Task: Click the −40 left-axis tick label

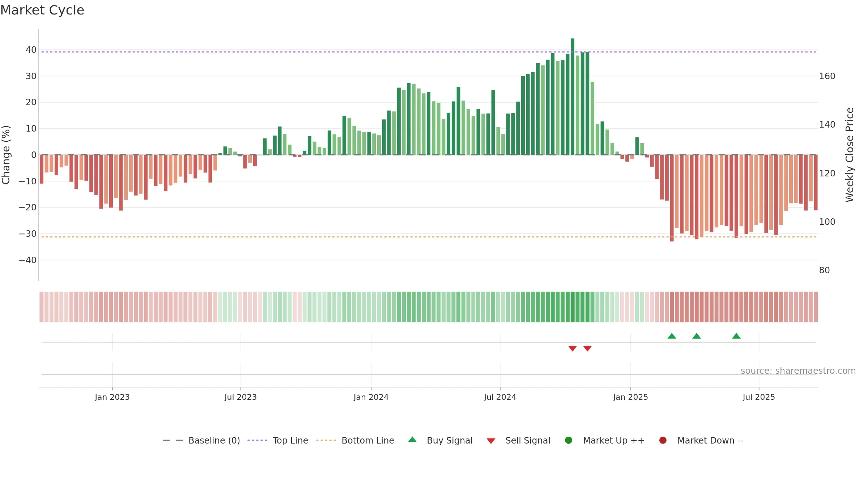Action: pyautogui.click(x=28, y=260)
